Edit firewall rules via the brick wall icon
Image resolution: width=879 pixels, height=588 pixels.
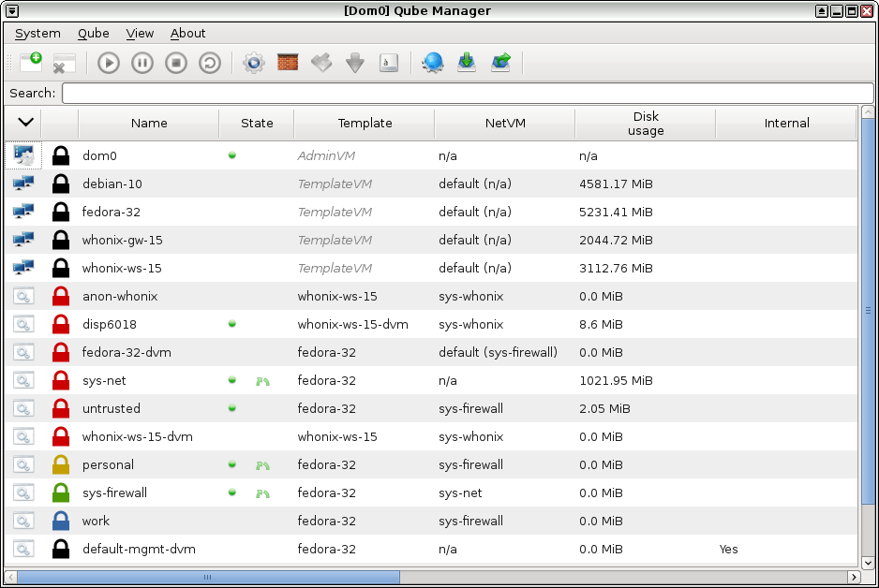[x=287, y=63]
